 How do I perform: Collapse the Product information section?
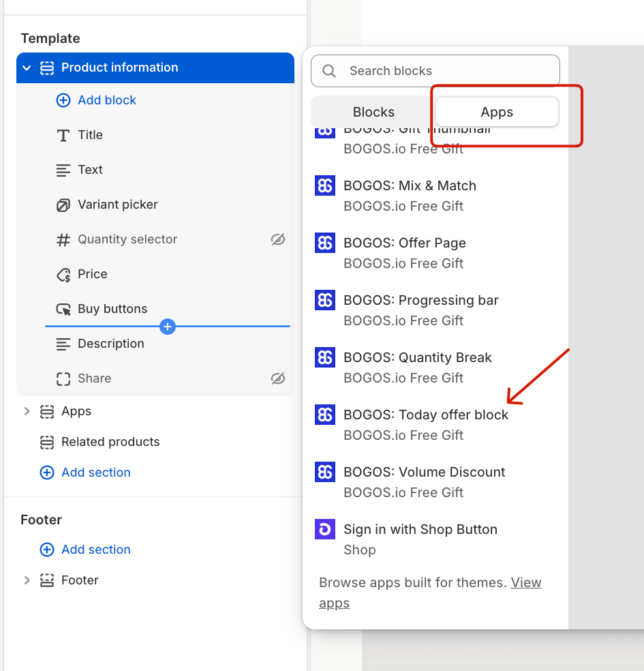[x=27, y=68]
